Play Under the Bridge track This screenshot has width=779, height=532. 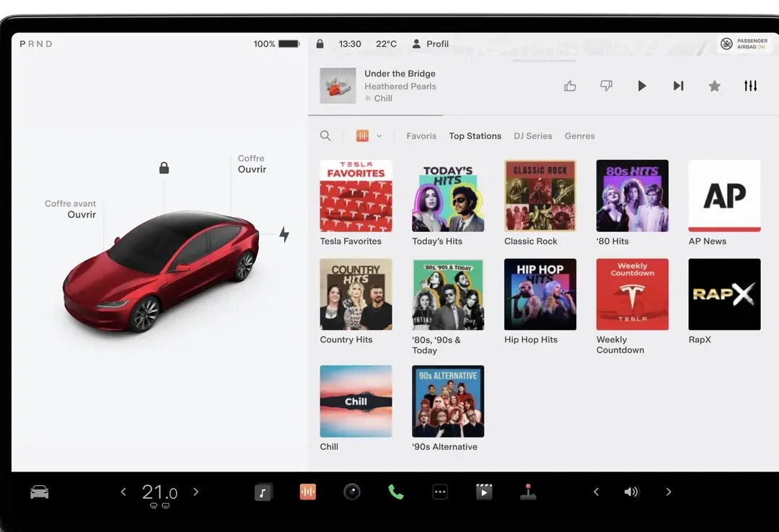click(642, 86)
